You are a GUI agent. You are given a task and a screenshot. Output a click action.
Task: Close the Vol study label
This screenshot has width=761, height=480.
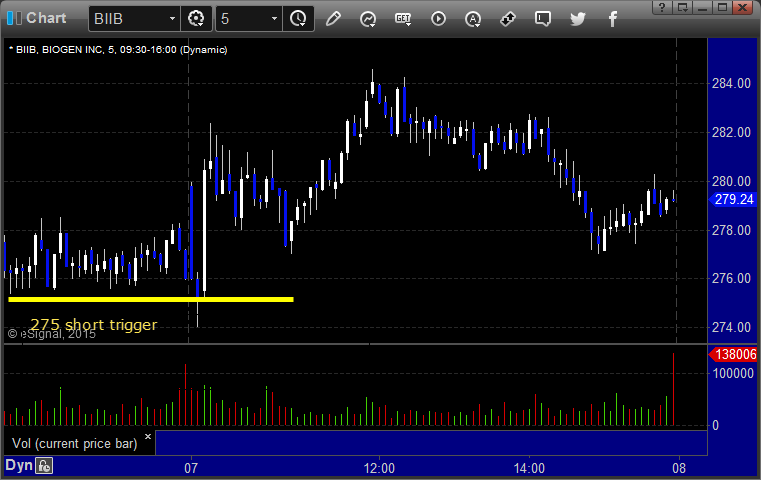coord(148,436)
